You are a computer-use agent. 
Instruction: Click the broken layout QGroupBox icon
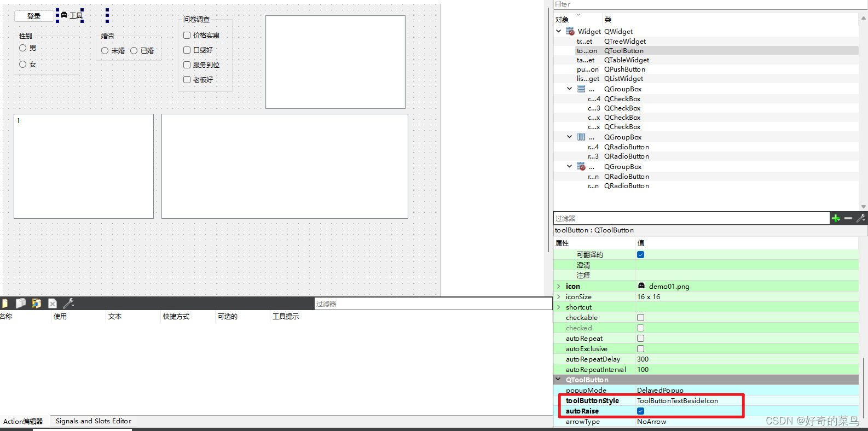(x=581, y=166)
